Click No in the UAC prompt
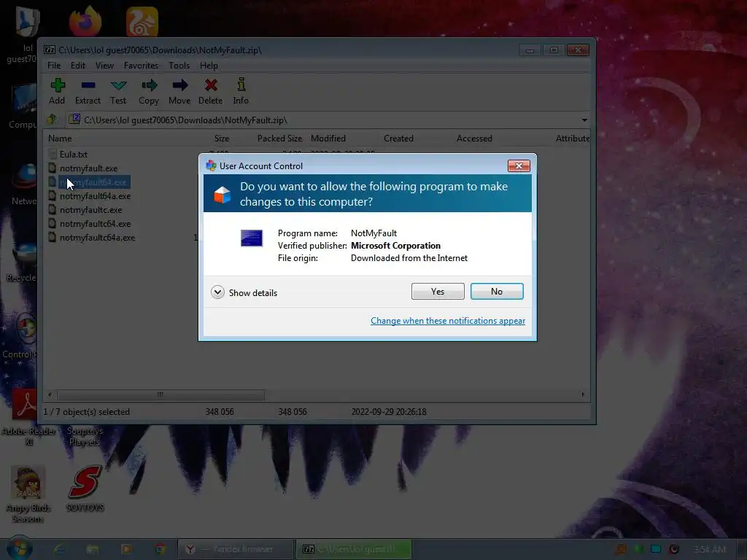The image size is (747, 560). point(497,292)
